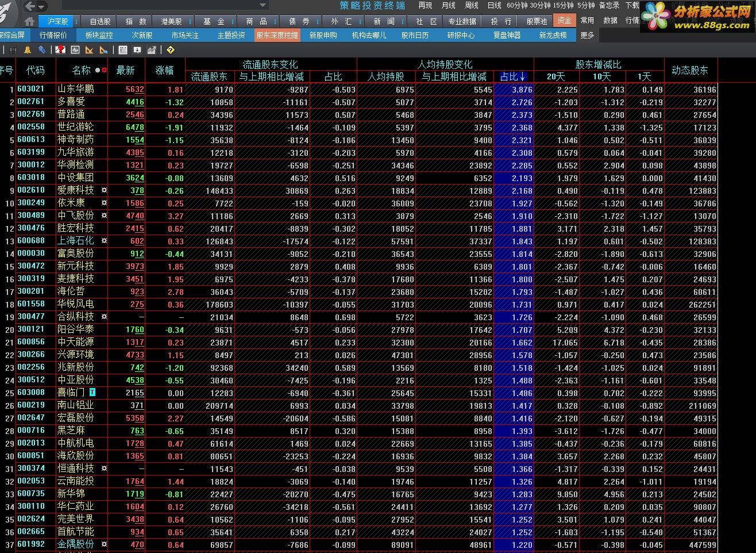The image size is (756, 553).
Task: Click the mark icon beside 上海石化
Action: pyautogui.click(x=104, y=240)
